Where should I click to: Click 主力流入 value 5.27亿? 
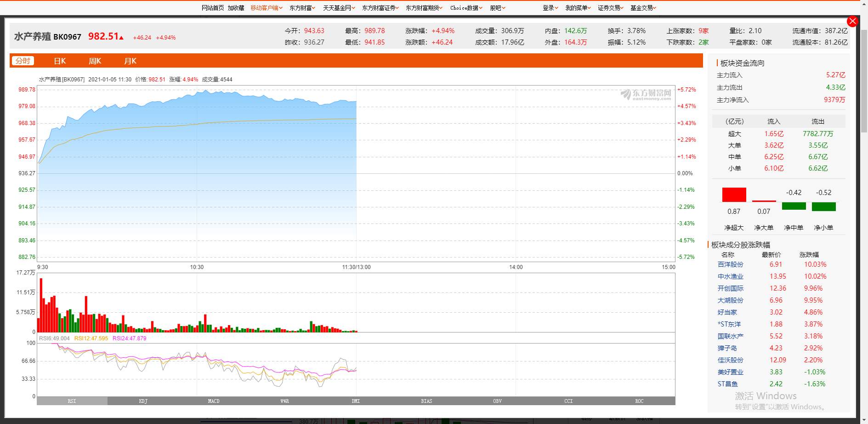[835, 75]
